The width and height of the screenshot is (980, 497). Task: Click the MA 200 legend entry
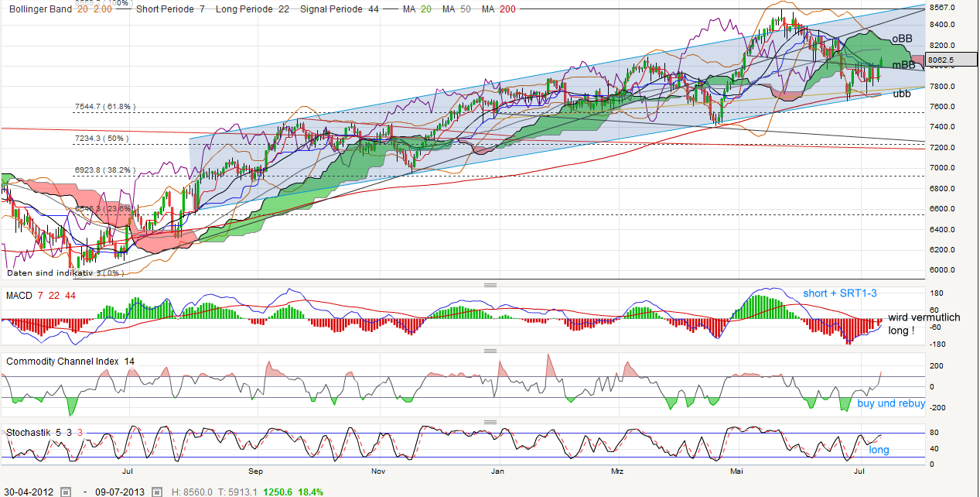(x=499, y=9)
